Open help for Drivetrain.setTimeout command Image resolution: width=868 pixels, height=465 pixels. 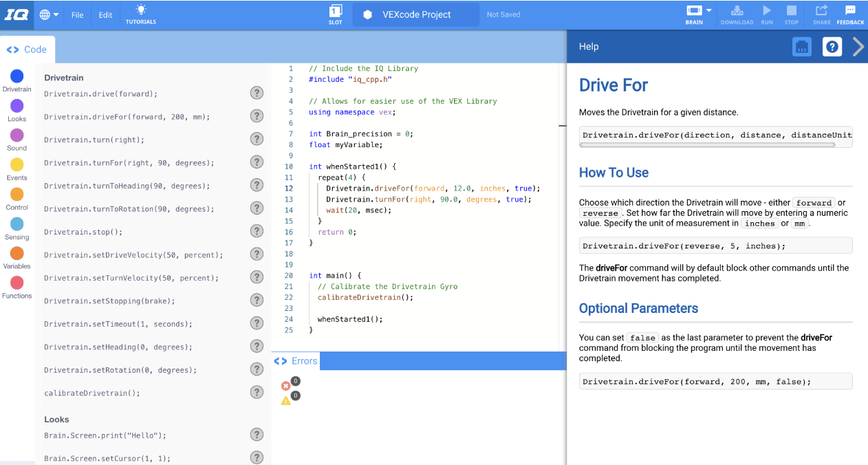tap(257, 324)
